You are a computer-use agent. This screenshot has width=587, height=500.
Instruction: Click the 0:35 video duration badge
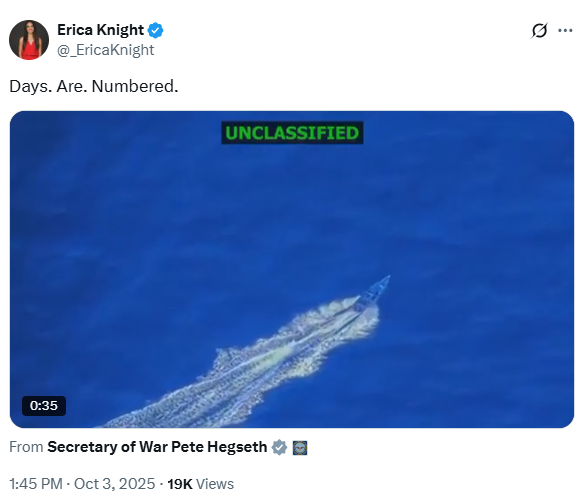click(44, 406)
